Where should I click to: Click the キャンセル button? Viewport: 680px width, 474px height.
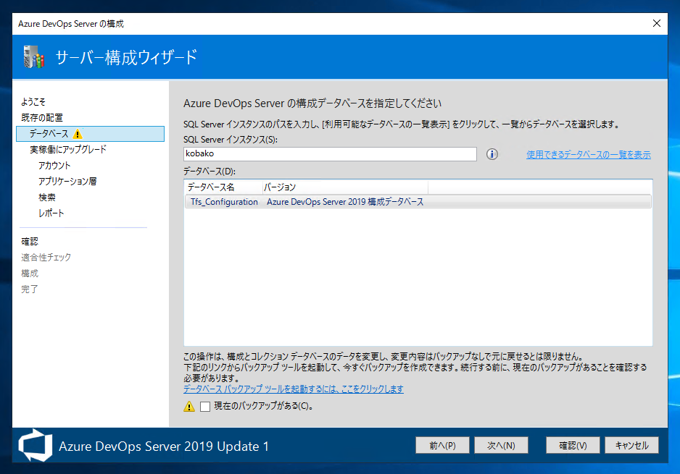632,445
